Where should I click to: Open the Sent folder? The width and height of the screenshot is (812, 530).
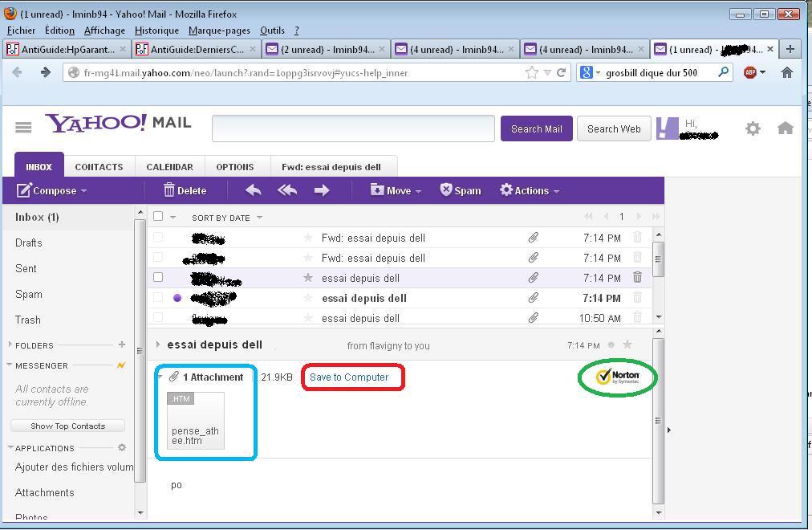[x=26, y=268]
